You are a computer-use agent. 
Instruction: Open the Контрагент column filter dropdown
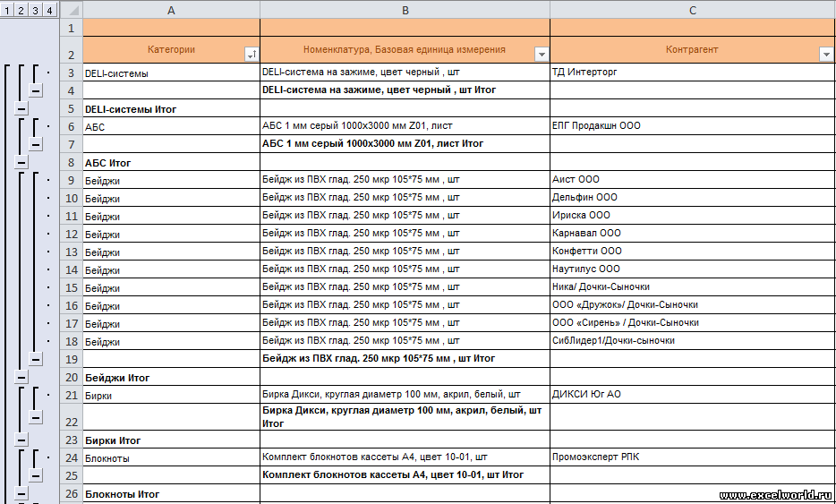point(826,55)
